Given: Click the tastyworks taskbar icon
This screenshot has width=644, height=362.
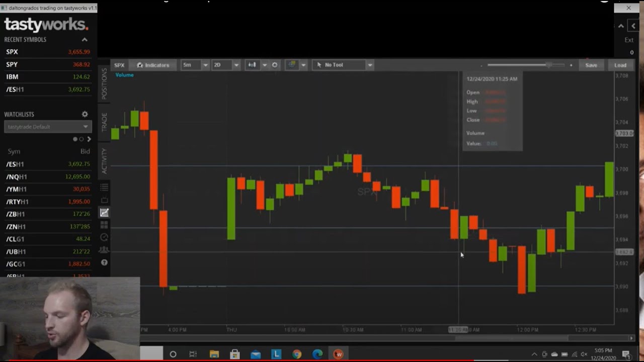Looking at the screenshot, I should tap(338, 354).
